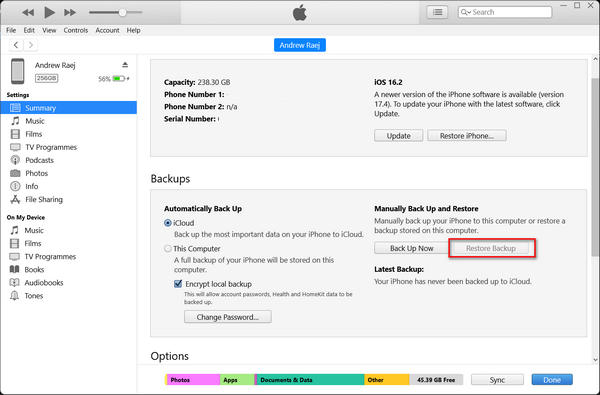
Task: Open the Controls menu
Action: pyautogui.click(x=76, y=30)
